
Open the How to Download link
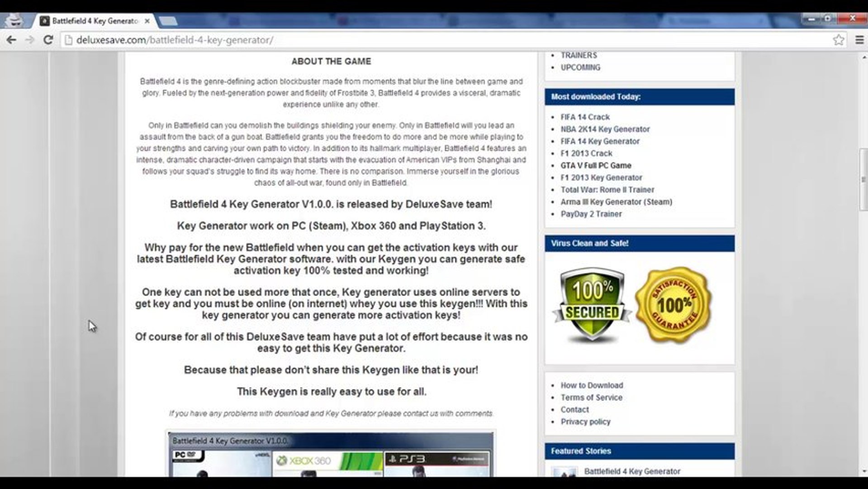[592, 385]
